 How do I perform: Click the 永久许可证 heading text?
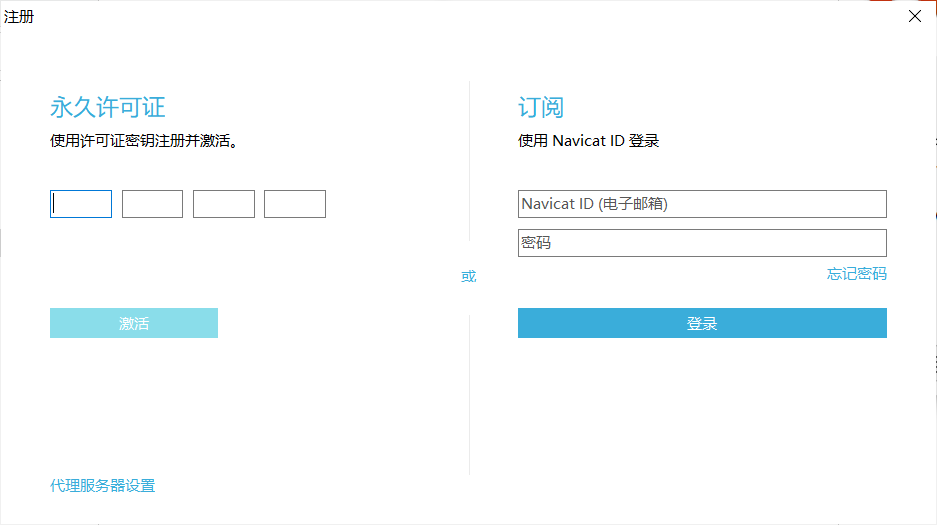coord(108,108)
